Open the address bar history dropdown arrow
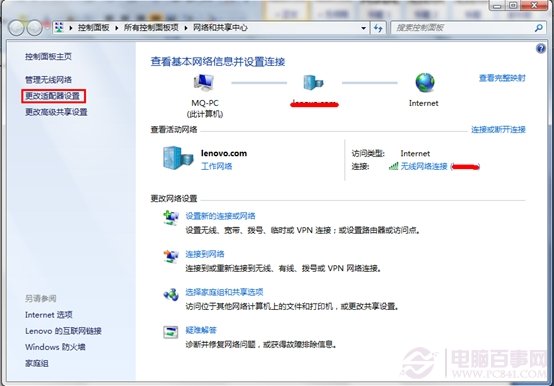 tap(364, 28)
